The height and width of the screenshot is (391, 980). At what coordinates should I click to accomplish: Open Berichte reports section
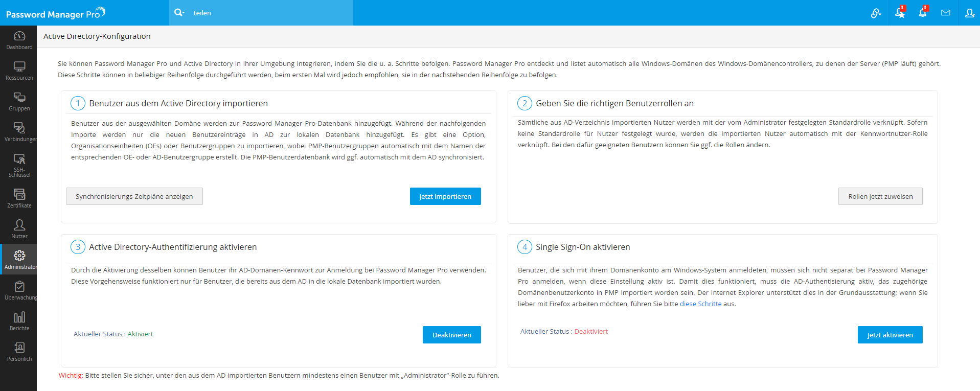pos(19,321)
